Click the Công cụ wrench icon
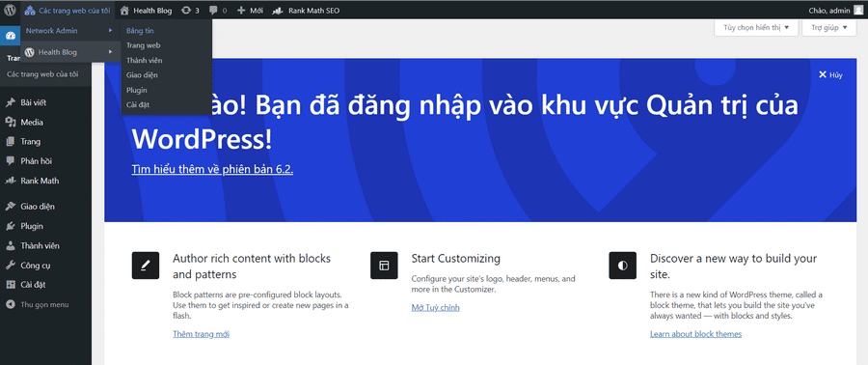Viewport: 868px width, 365px height. pyautogui.click(x=10, y=266)
